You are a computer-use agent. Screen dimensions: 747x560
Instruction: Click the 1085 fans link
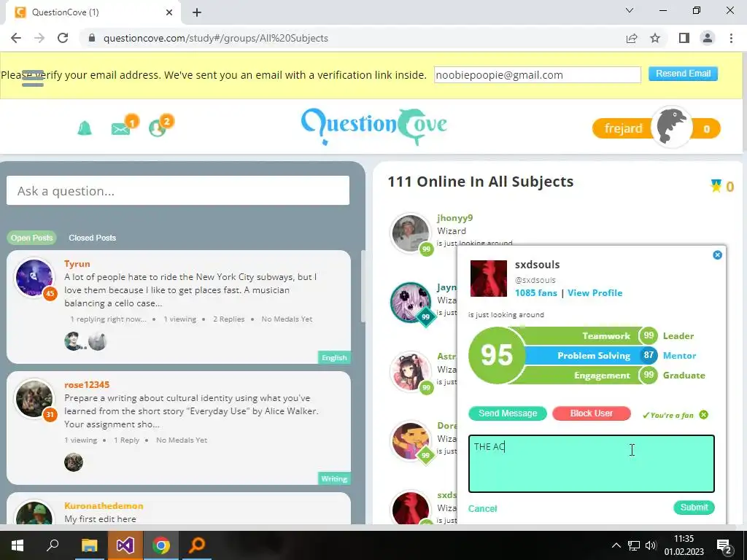coord(536,293)
